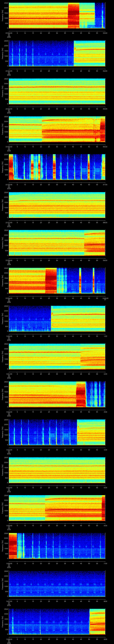View the spectrogram panel starting at 23:57:00
Screen dimensions: 114x644
pos(57,205)
